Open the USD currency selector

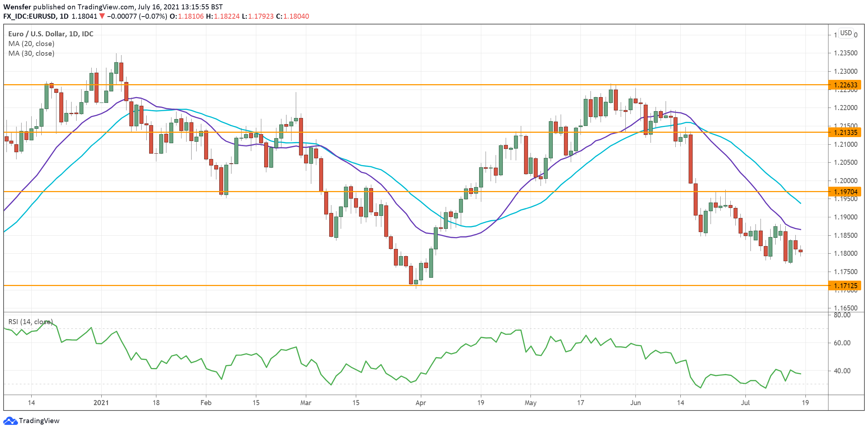click(846, 33)
